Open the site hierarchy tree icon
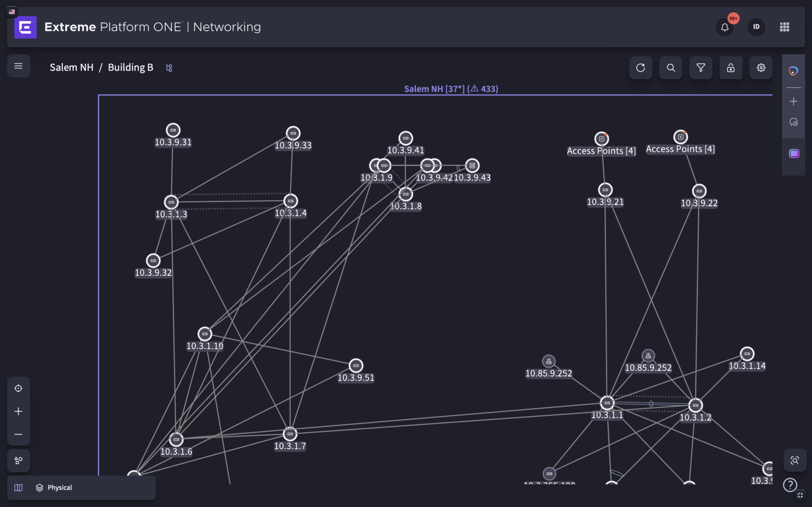 point(169,68)
